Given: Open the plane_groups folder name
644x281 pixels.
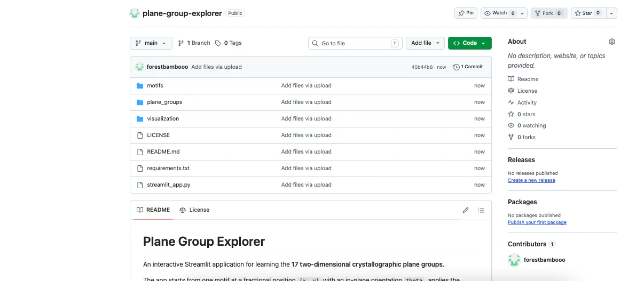Looking at the screenshot, I should click(x=164, y=102).
